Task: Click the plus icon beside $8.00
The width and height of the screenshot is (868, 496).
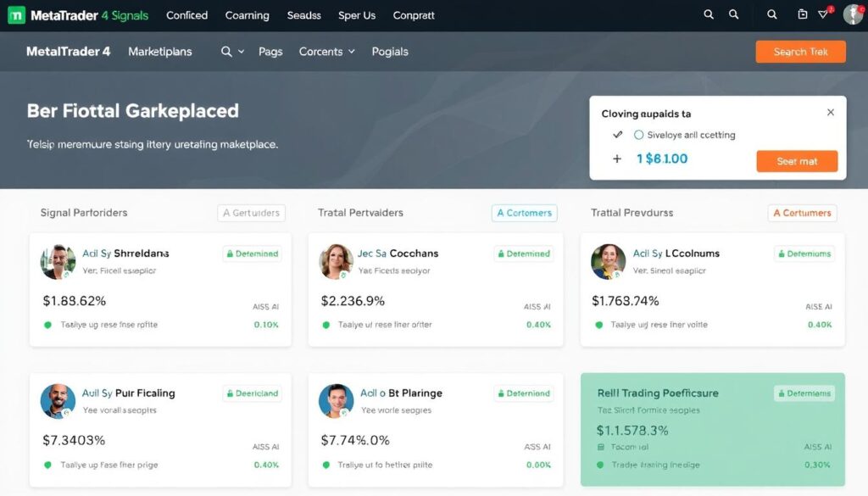Action: [617, 159]
